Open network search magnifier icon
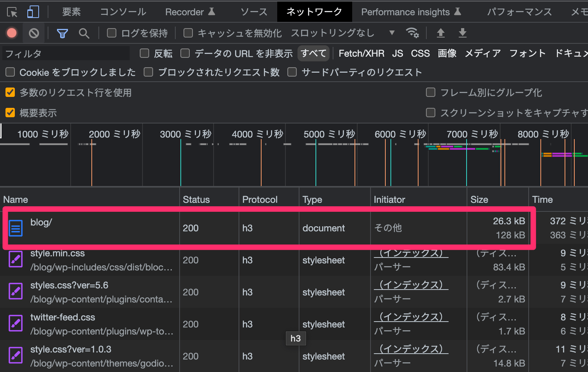The image size is (588, 372). coord(84,33)
